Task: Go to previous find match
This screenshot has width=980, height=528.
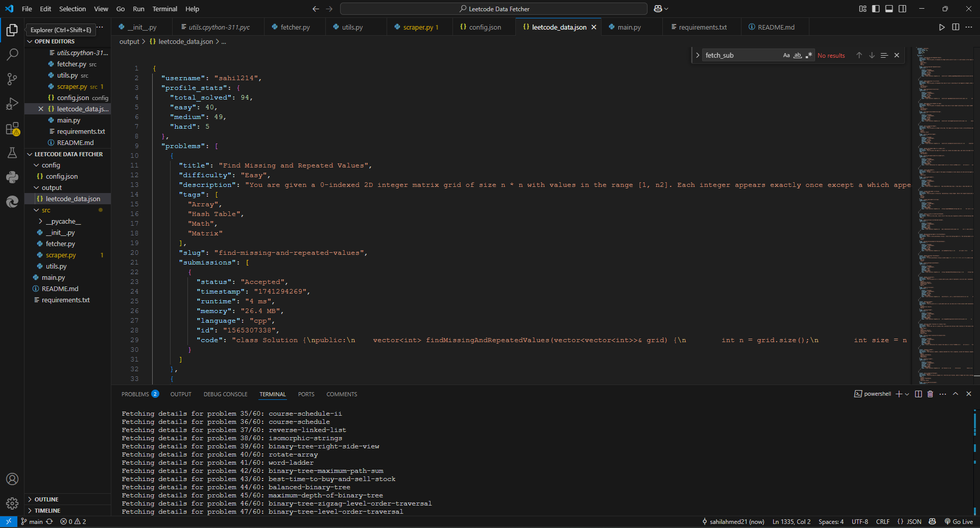Action: [x=859, y=55]
